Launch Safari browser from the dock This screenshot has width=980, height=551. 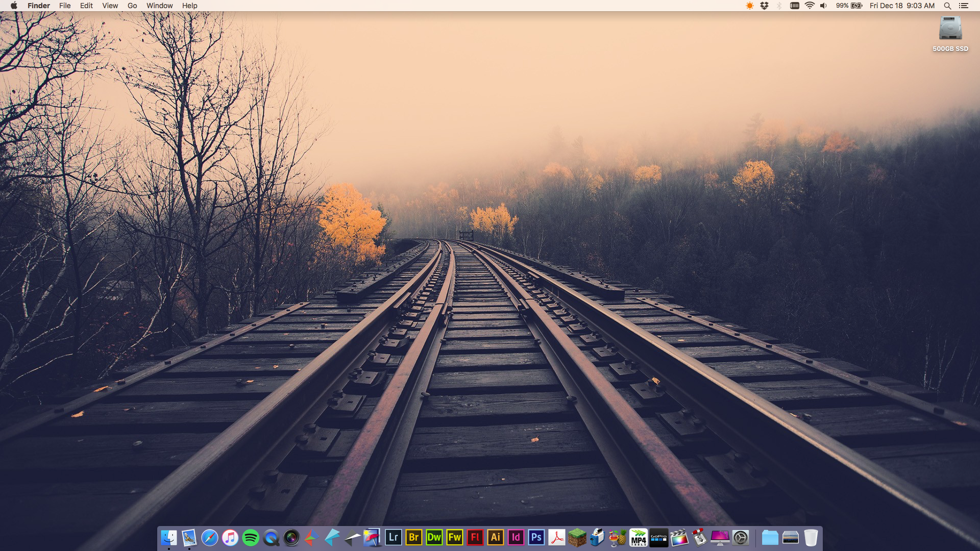[210, 537]
